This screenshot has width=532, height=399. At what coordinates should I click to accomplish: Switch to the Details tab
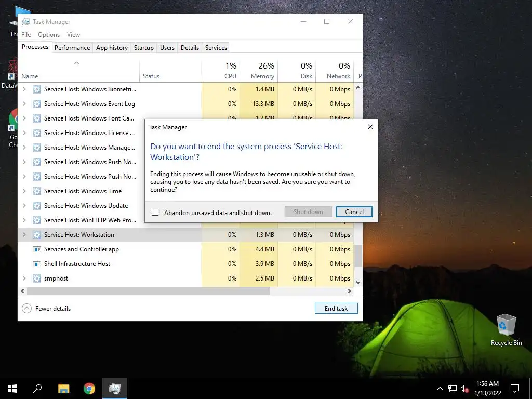click(190, 48)
